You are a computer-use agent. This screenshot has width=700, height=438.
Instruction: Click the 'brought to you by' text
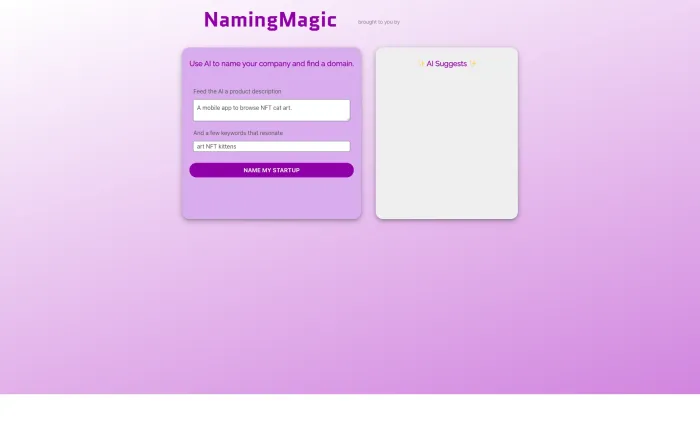tap(379, 22)
